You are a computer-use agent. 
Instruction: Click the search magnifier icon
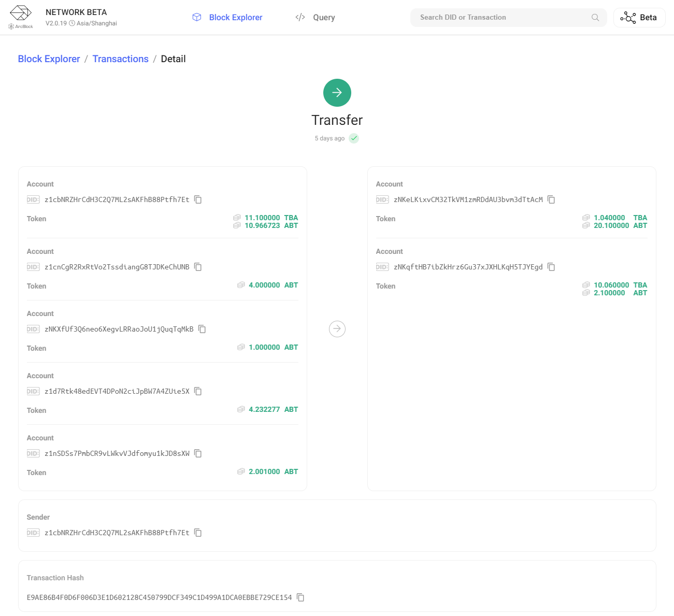pyautogui.click(x=595, y=18)
